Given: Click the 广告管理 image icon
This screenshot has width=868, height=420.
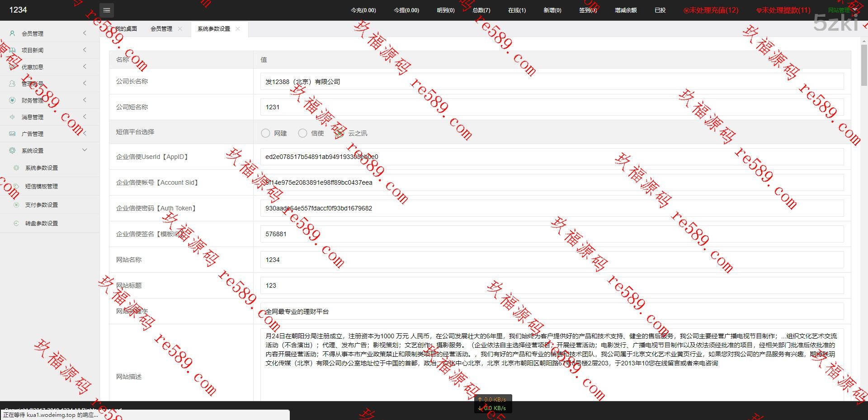Looking at the screenshot, I should (13, 134).
